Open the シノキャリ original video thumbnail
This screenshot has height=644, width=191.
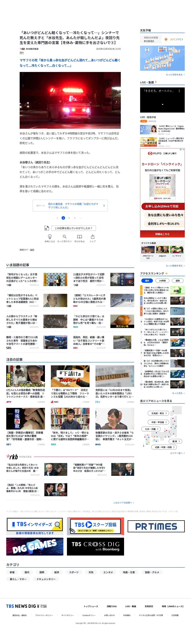coord(177,250)
